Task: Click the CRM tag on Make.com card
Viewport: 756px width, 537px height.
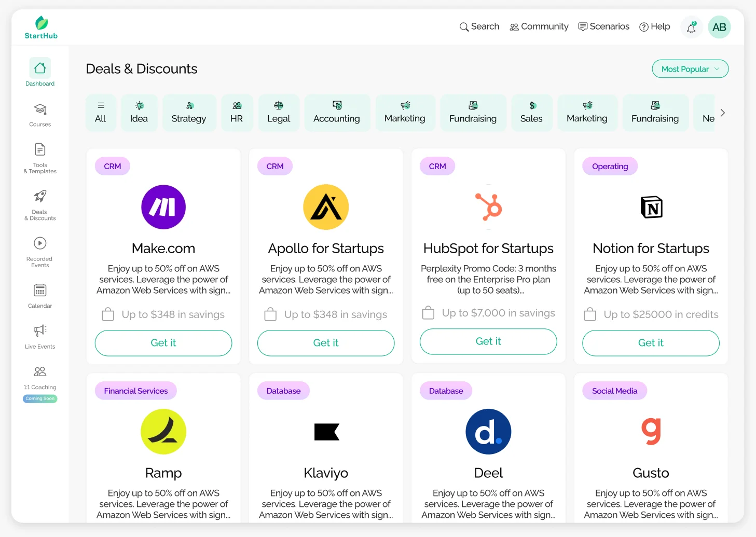Action: pyautogui.click(x=113, y=166)
